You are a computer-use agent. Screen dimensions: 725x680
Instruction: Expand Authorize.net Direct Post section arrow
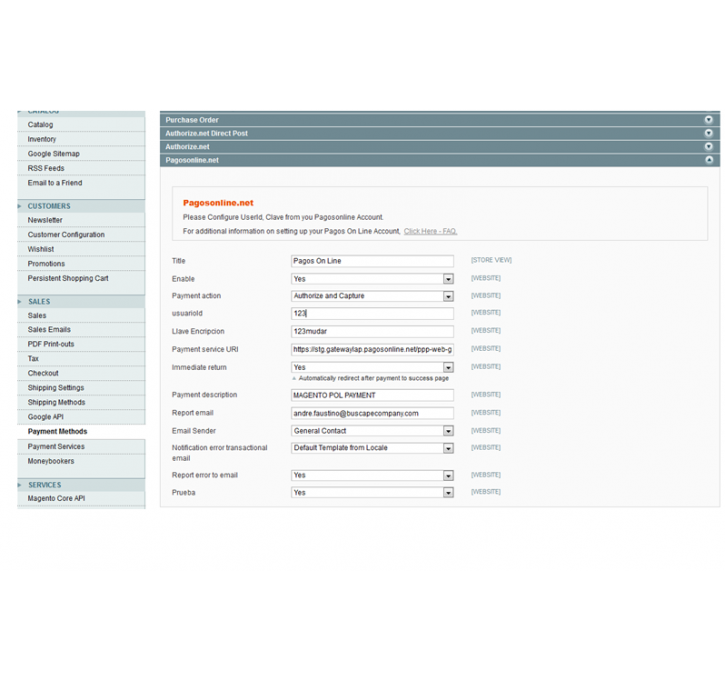click(x=708, y=133)
